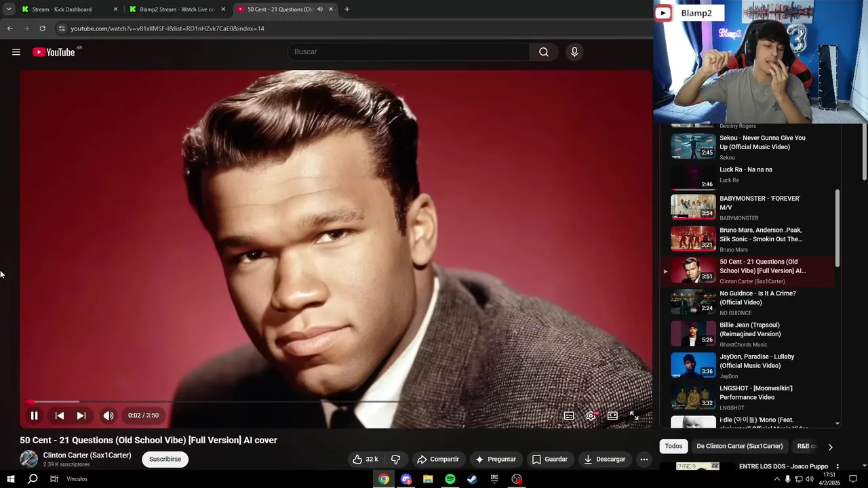Viewport: 868px width, 488px height.
Task: Click the playlist panel scrollbar
Action: [x=837, y=228]
